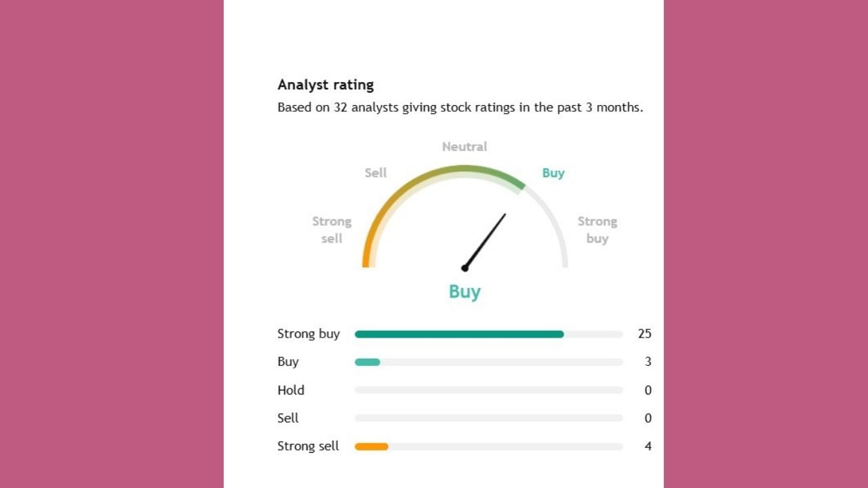This screenshot has width=868, height=488.
Task: Click the Sell label on the gauge arc
Action: coord(376,173)
